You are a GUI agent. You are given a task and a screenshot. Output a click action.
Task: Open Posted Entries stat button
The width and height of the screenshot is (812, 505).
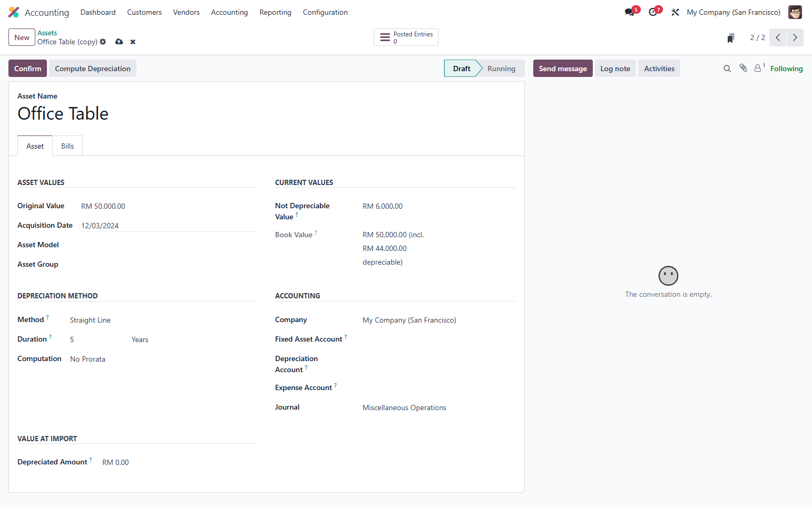(x=406, y=37)
